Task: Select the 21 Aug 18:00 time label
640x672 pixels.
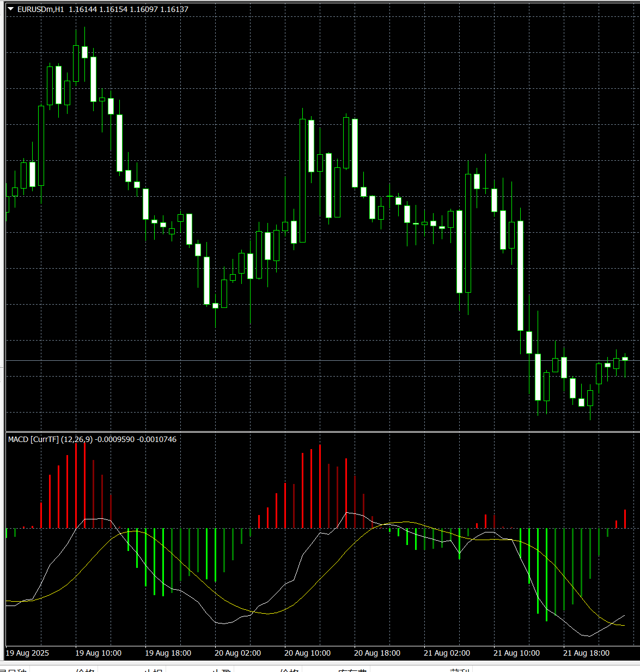Action: [x=586, y=653]
